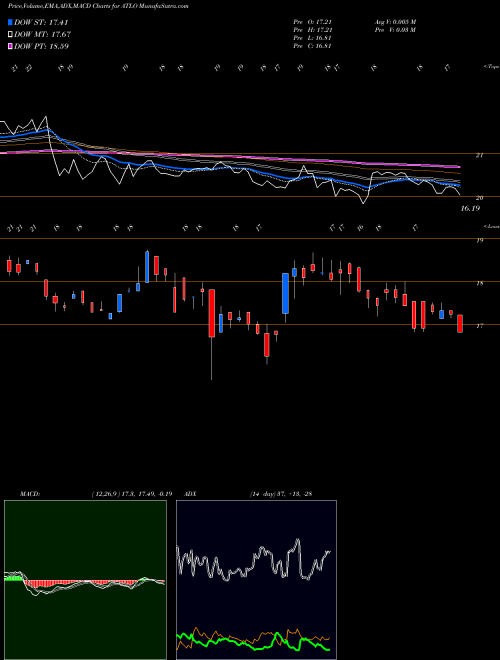Click the 'ADX' panel heading
500x660 pixels.
coord(190,494)
